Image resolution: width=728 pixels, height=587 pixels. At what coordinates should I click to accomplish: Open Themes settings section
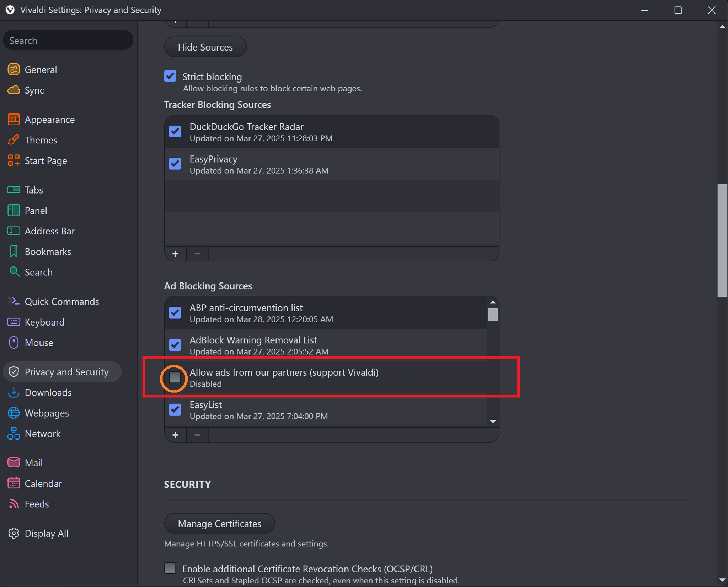[41, 140]
